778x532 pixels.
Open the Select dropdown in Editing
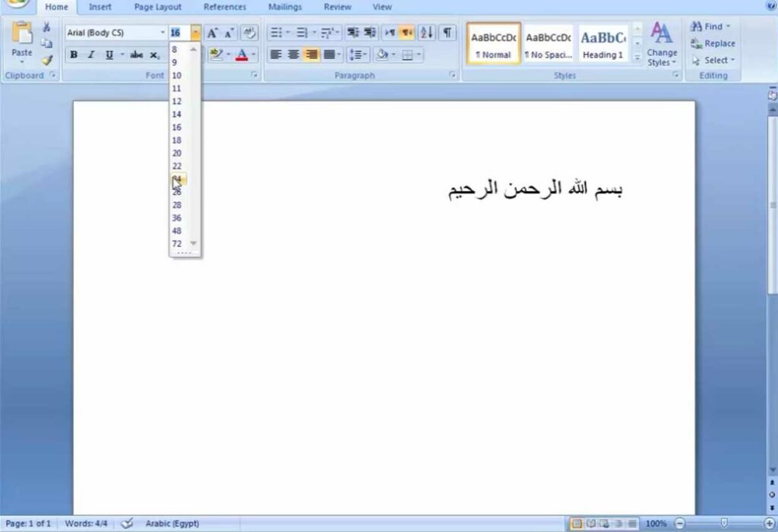click(x=713, y=60)
